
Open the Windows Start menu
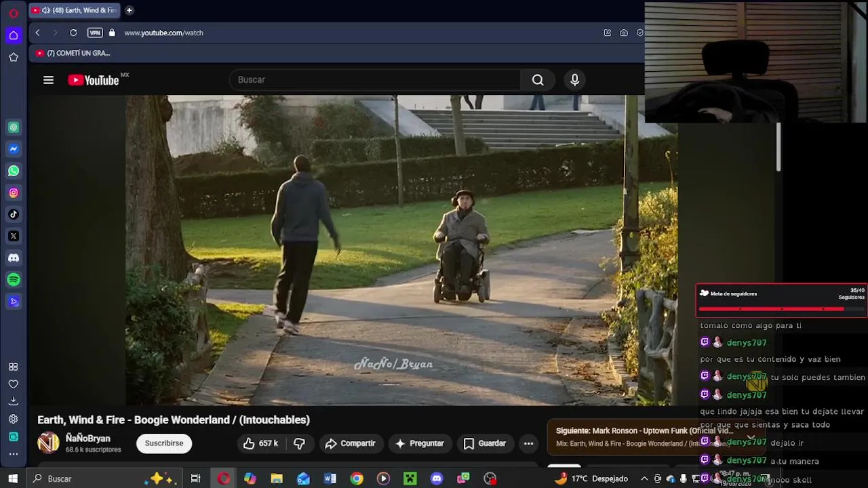pyautogui.click(x=12, y=479)
